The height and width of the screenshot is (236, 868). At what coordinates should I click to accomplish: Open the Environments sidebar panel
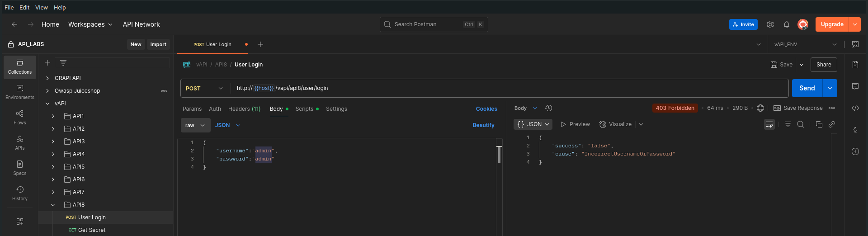[20, 92]
